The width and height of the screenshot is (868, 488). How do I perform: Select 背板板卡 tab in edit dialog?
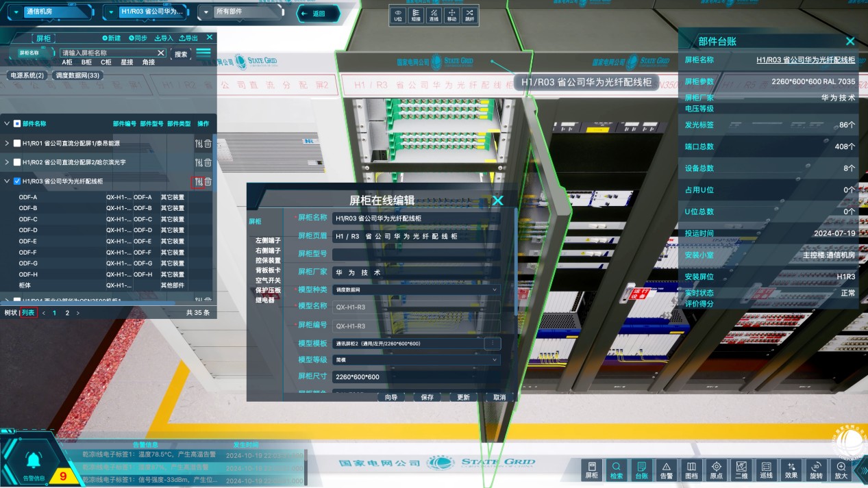tap(268, 270)
